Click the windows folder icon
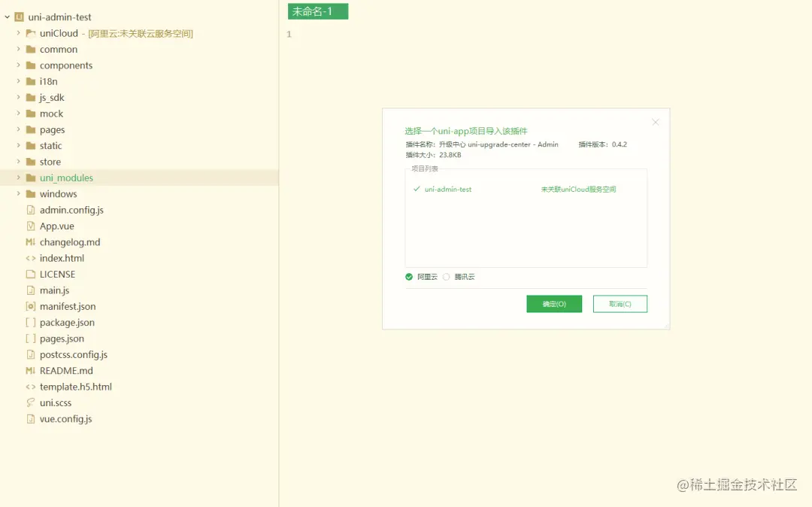812x507 pixels. (31, 193)
